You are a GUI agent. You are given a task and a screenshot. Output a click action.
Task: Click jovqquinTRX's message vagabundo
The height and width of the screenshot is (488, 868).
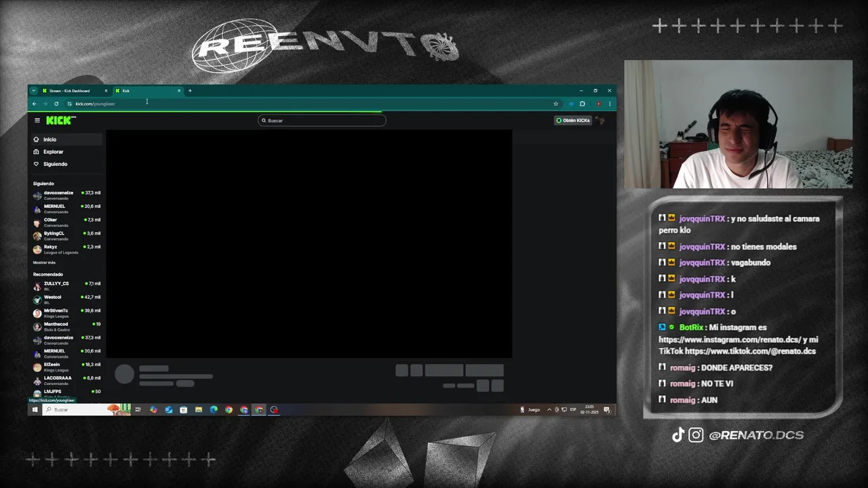point(751,262)
